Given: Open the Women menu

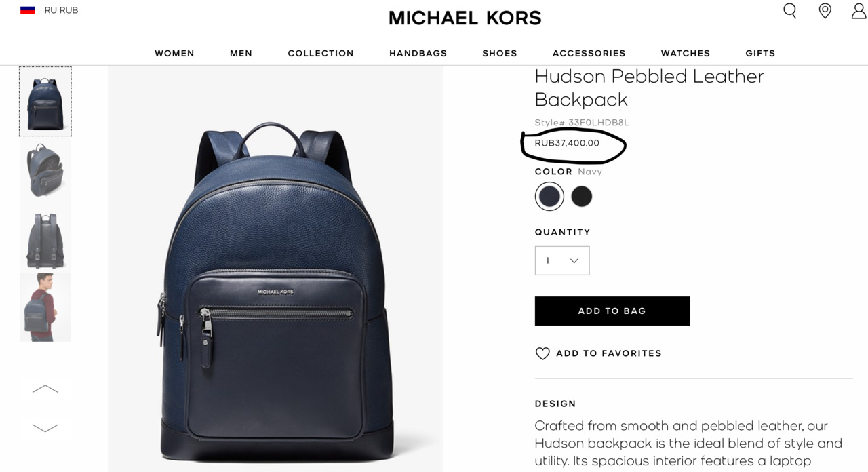Looking at the screenshot, I should tap(174, 53).
